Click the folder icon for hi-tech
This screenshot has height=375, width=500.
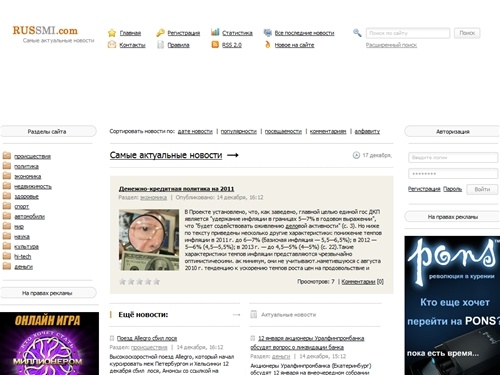7,256
